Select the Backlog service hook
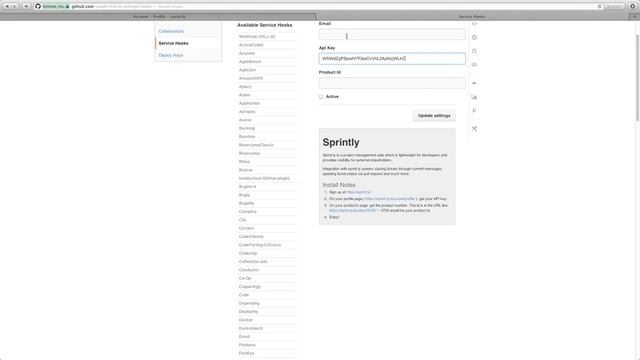Screen dimensions: 640x360 tap(247, 129)
